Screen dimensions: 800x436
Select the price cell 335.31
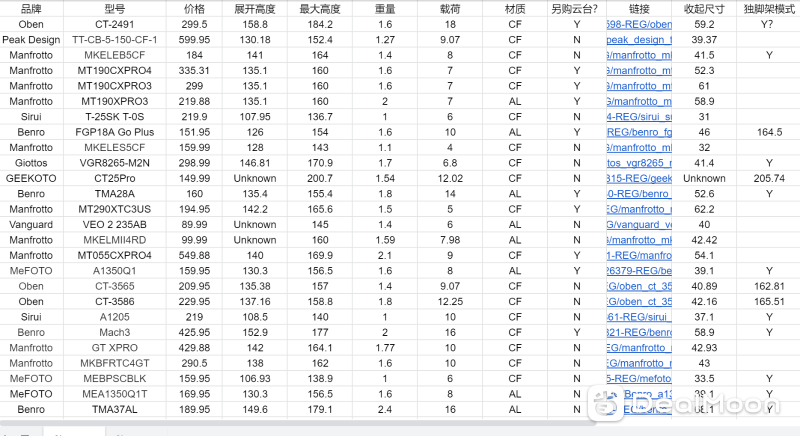[x=194, y=70]
